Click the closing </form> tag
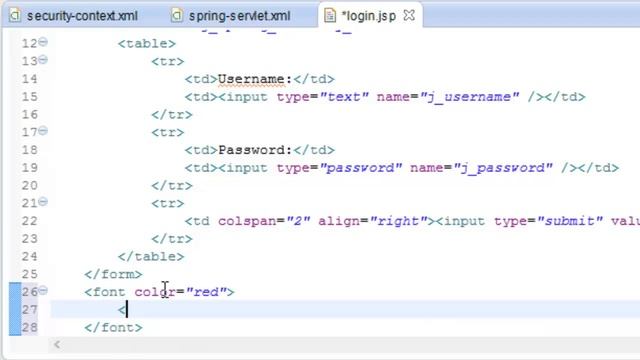This screenshot has width=640, height=360. click(113, 274)
